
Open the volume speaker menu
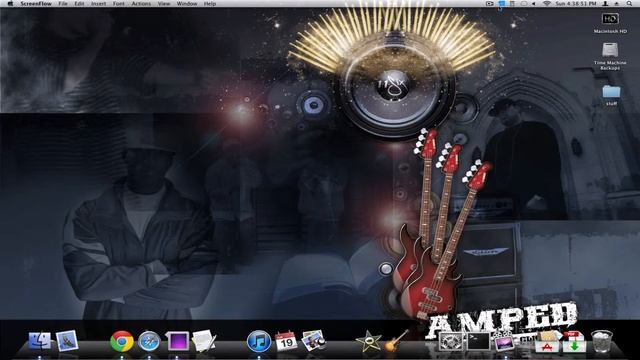[x=534, y=3]
